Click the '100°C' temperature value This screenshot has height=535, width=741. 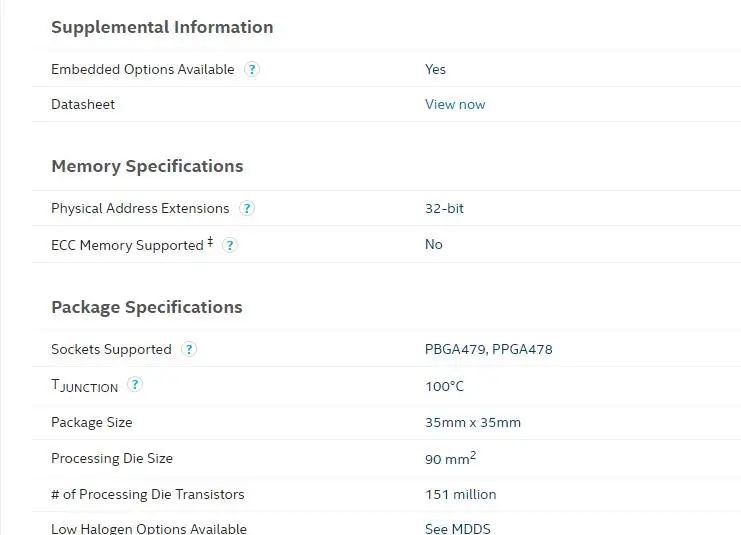tap(444, 386)
